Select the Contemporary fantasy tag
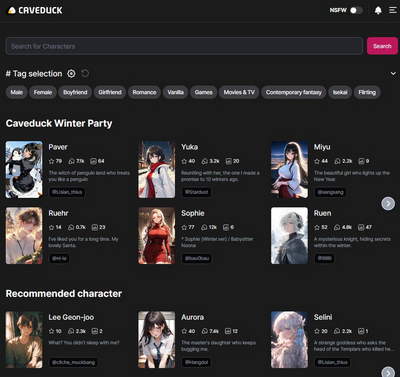This screenshot has width=400, height=377. pos(294,92)
